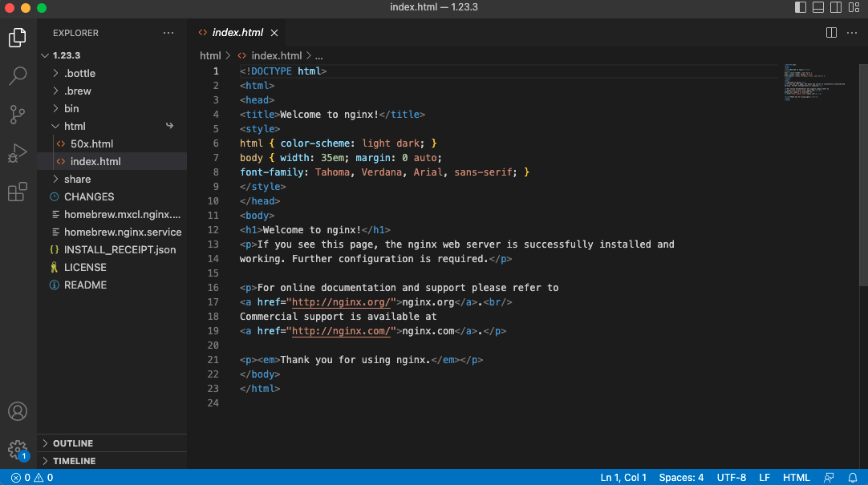Open the Extensions view

(18, 192)
